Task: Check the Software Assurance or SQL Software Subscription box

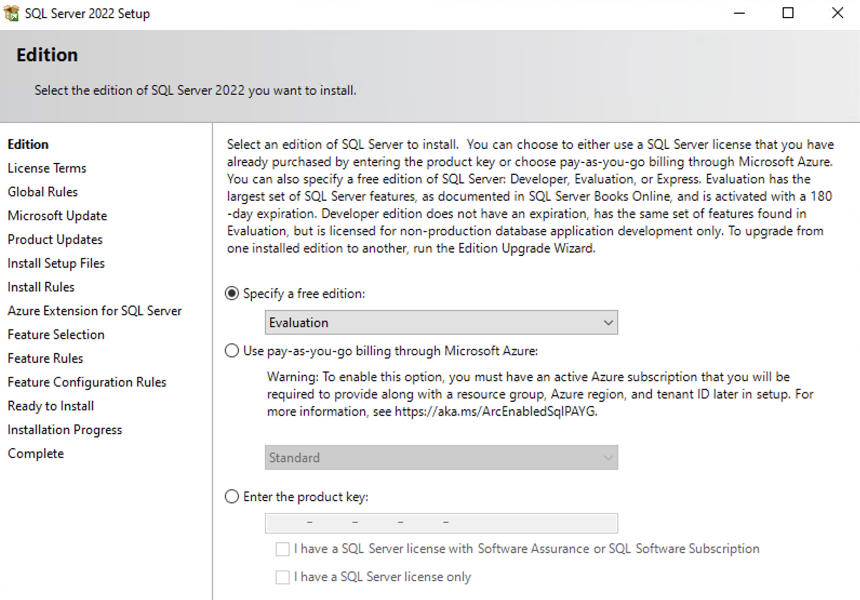Action: [x=282, y=549]
